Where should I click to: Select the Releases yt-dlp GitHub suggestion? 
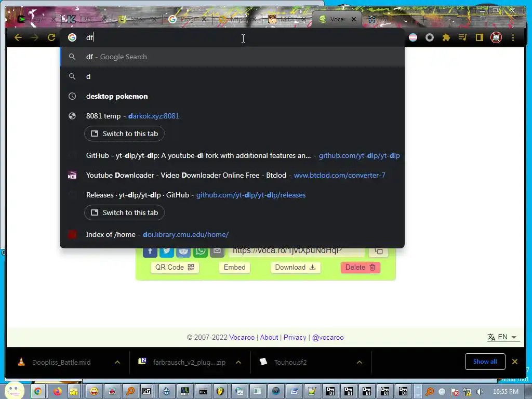tap(232, 195)
